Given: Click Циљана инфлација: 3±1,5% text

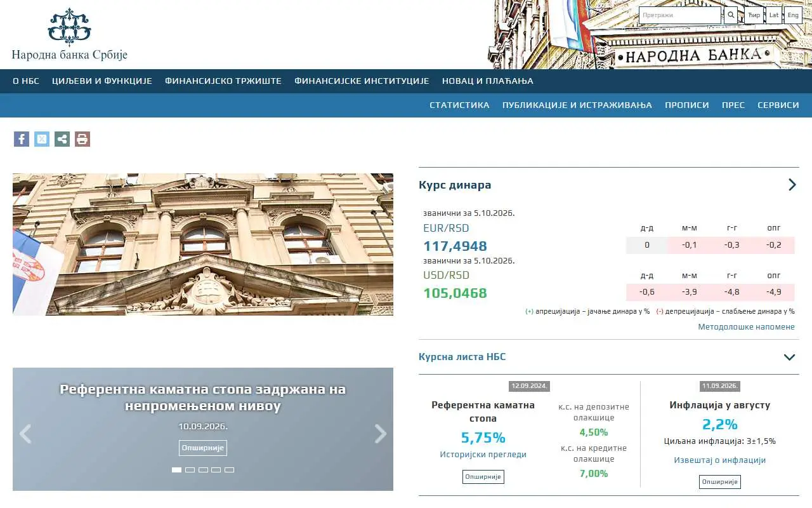Looking at the screenshot, I should point(720,441).
